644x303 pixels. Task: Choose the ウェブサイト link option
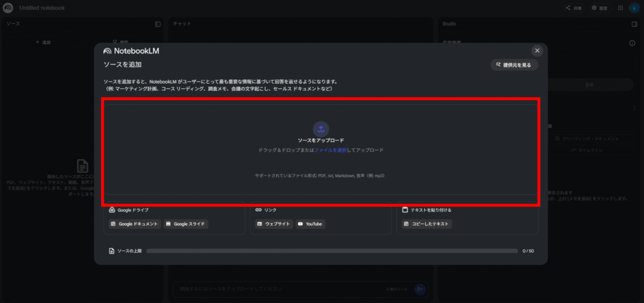pos(274,224)
